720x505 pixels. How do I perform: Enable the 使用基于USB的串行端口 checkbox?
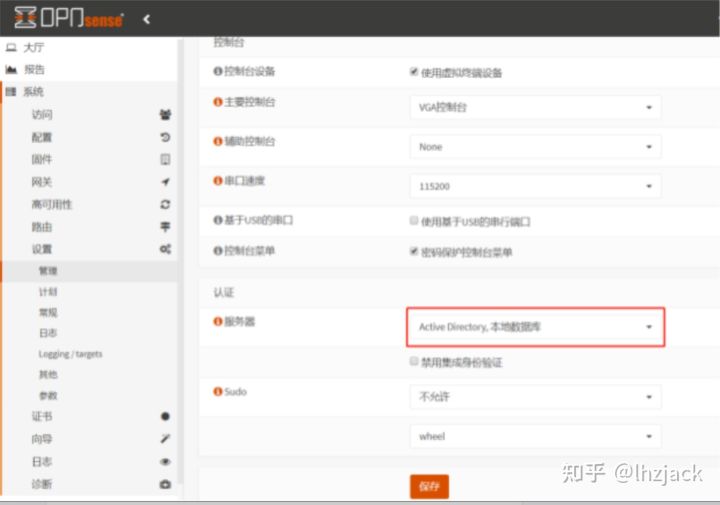coord(414,221)
